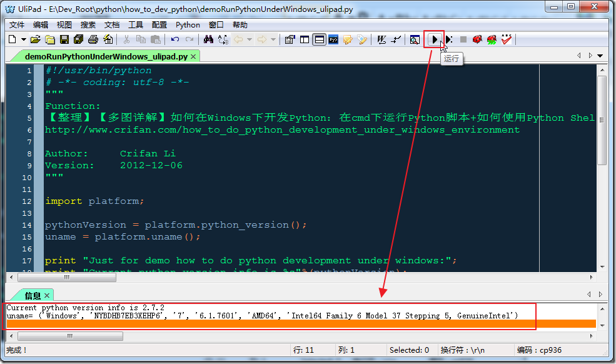Undo the last edit

coord(175,39)
